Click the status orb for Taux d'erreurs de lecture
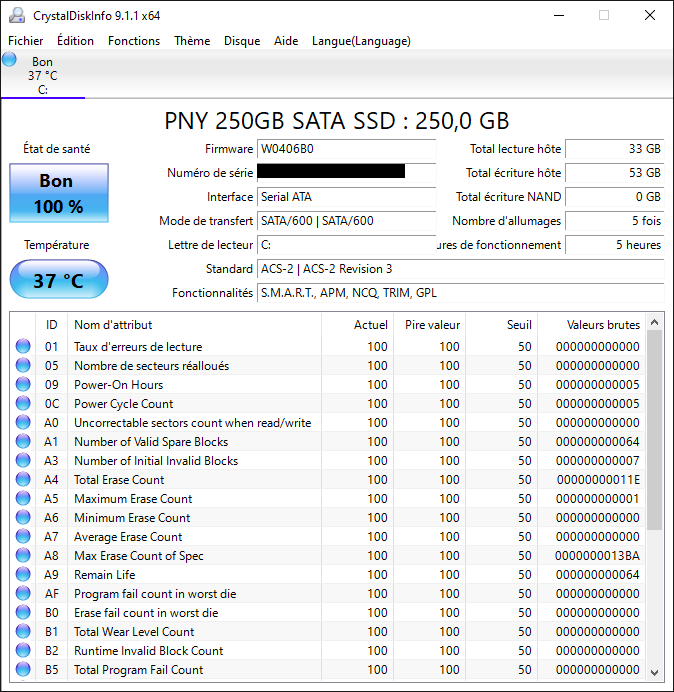Screen dimensions: 674x692 click(x=23, y=347)
